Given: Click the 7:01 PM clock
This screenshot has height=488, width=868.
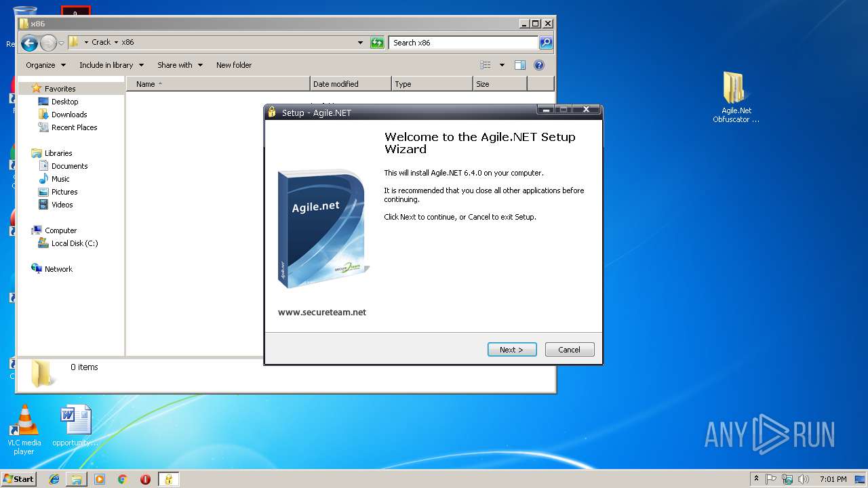Looking at the screenshot, I should coord(833,479).
